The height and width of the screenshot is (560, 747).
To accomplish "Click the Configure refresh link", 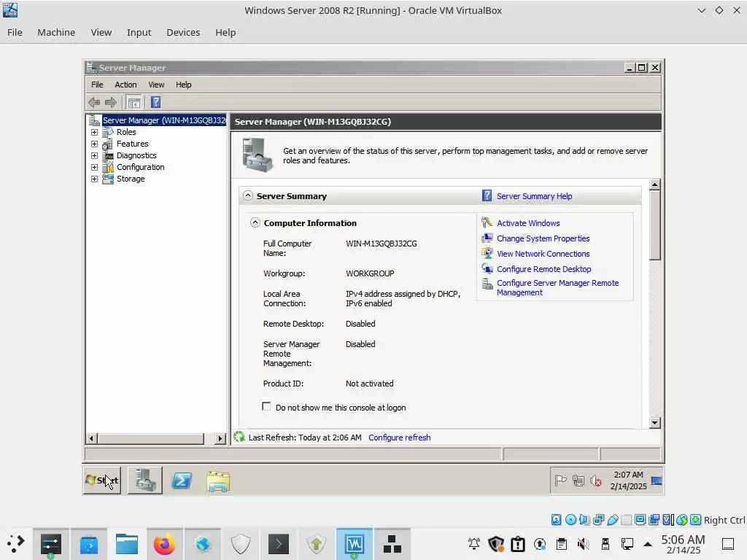I will point(400,437).
